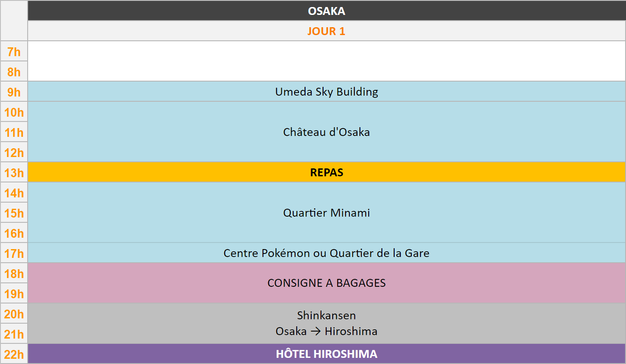Image resolution: width=626 pixels, height=364 pixels.
Task: Select the Shinkansen Osaka → Hiroshima cell
Action: tap(326, 323)
